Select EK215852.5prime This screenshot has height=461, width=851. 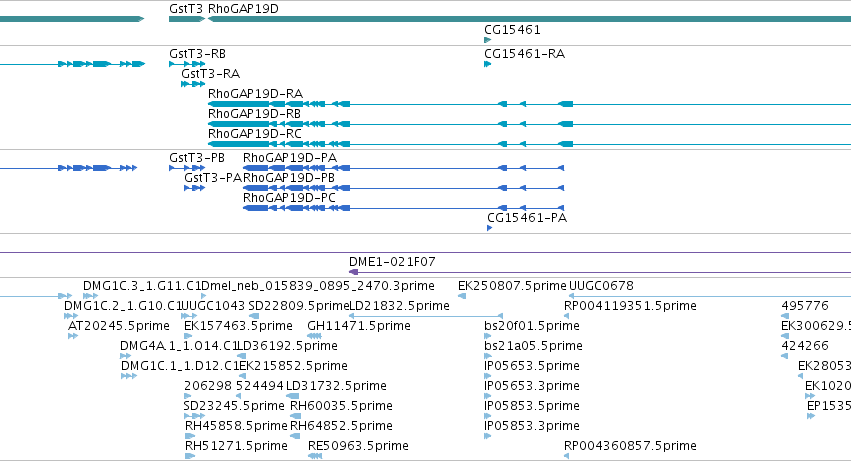(x=294, y=367)
